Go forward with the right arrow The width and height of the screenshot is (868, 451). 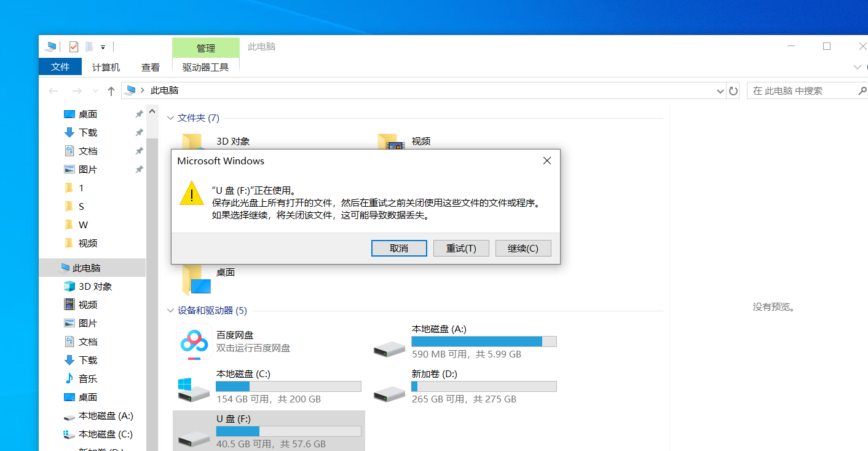(x=77, y=91)
